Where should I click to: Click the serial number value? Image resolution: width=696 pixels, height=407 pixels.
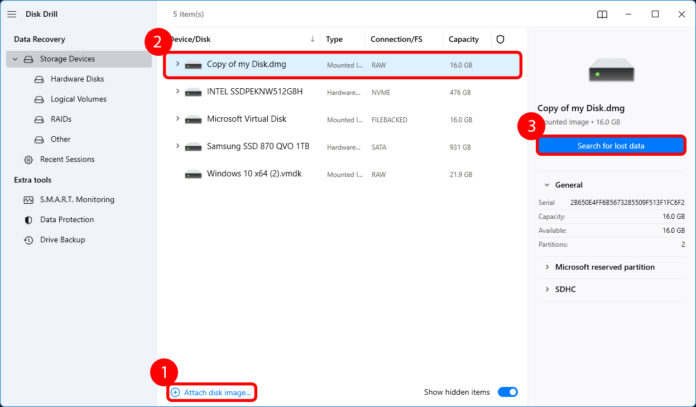click(627, 202)
